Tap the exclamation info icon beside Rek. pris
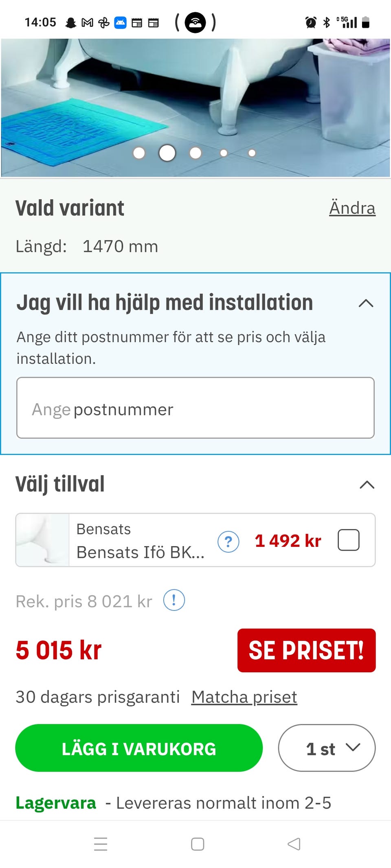 [174, 600]
